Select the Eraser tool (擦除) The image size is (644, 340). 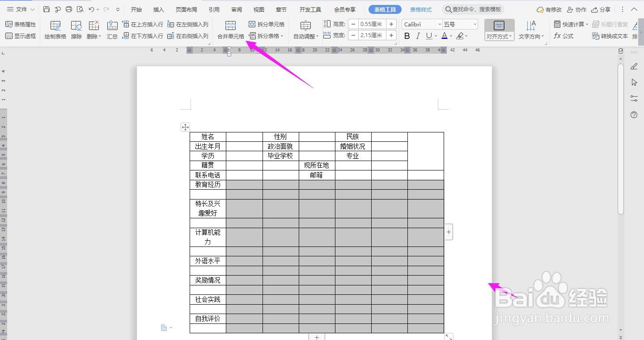click(x=76, y=30)
